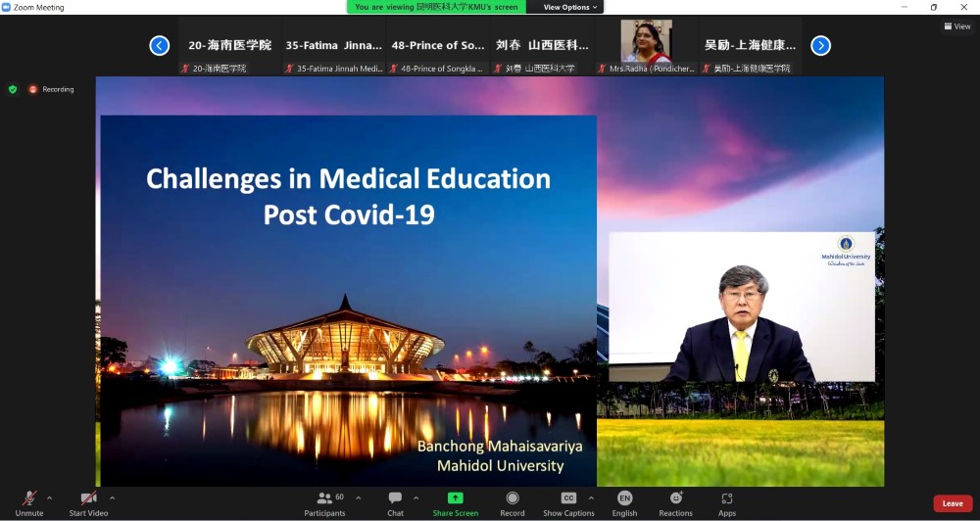The height and width of the screenshot is (521, 980).
Task: Open the Chat panel
Action: tap(395, 503)
